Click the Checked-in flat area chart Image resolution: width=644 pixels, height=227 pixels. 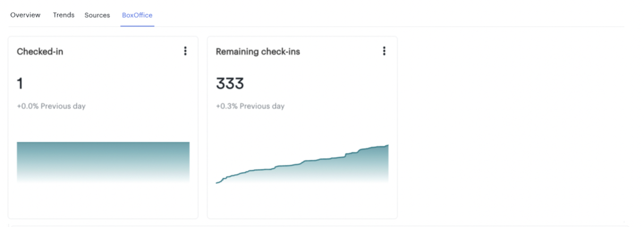pos(103,162)
